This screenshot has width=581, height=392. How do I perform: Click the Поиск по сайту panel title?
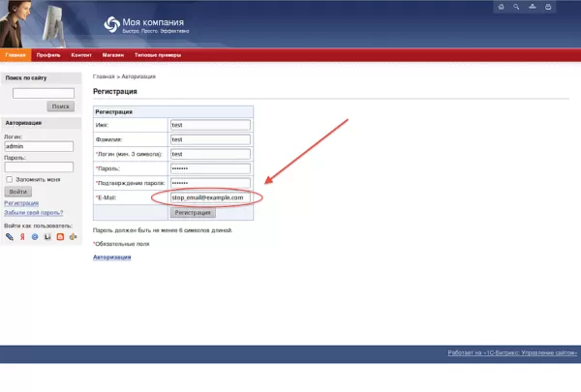[x=26, y=77]
